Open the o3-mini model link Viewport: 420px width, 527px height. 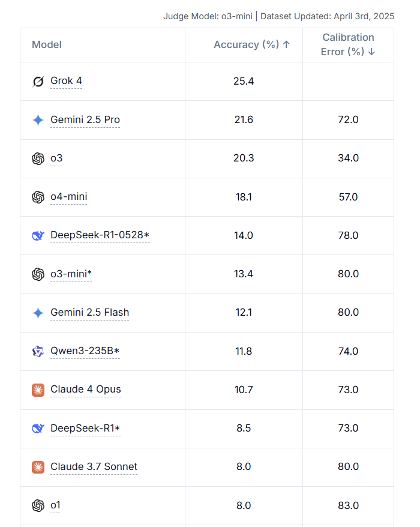pyautogui.click(x=71, y=274)
